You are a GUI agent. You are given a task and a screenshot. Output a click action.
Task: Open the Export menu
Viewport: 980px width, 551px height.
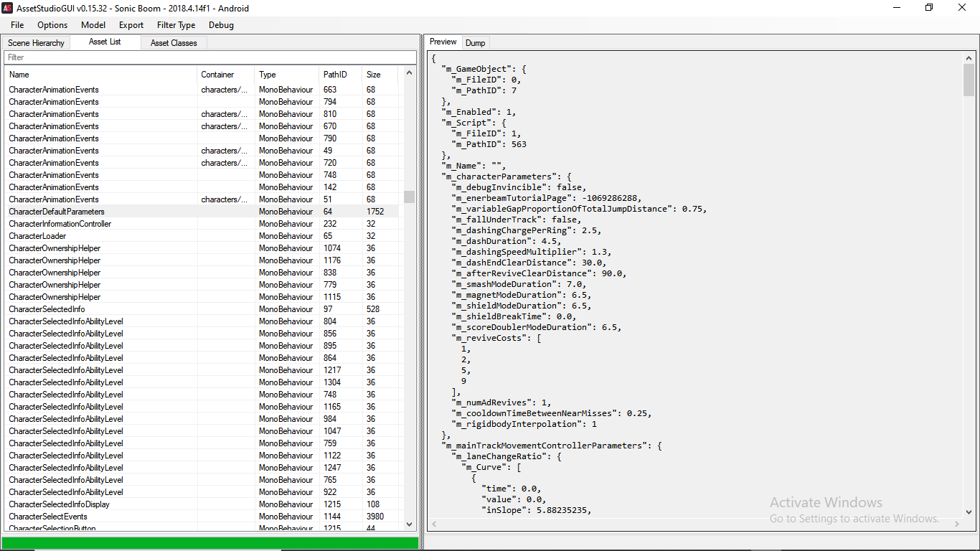[131, 25]
